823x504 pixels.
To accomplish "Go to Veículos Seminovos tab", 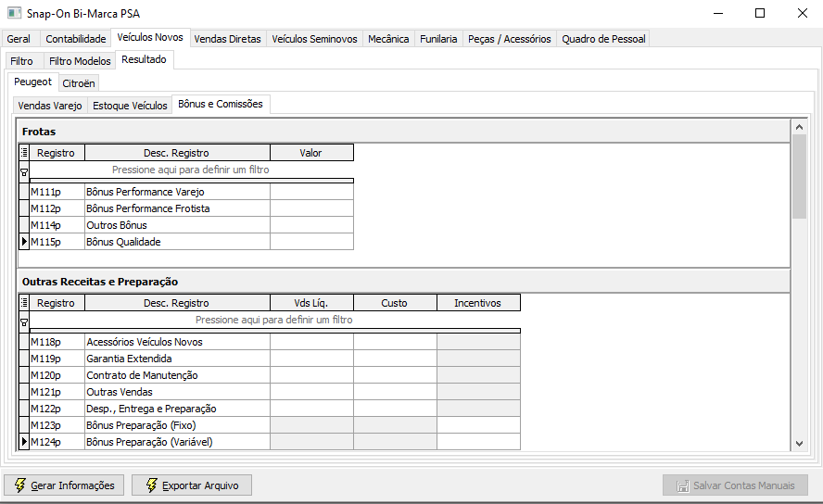I will (314, 39).
